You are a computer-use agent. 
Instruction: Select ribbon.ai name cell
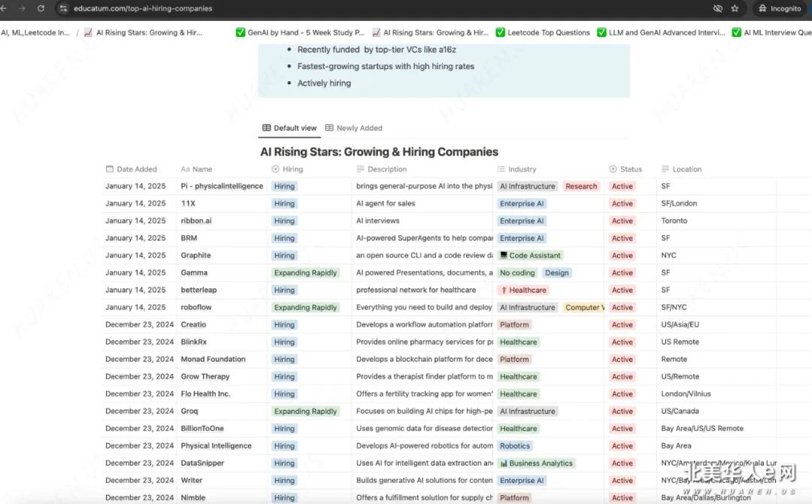pyautogui.click(x=196, y=221)
